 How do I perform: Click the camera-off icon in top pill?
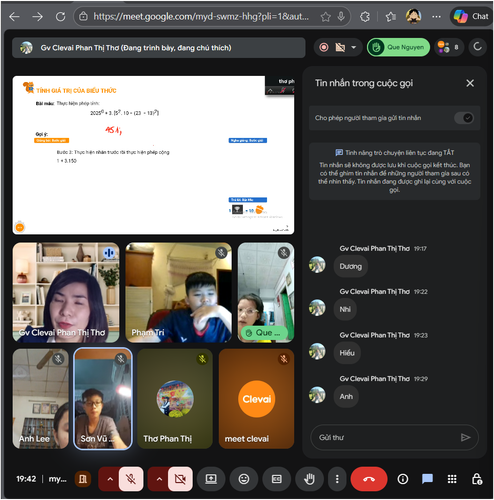coord(340,47)
